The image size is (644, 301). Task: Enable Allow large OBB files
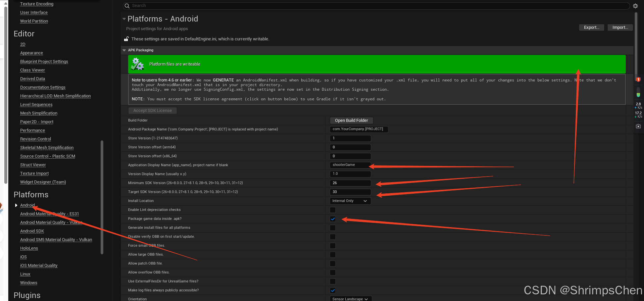[332, 255]
